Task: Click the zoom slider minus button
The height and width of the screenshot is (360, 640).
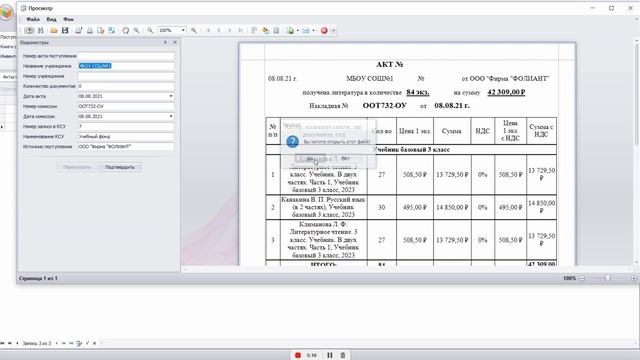Action: pyautogui.click(x=582, y=278)
